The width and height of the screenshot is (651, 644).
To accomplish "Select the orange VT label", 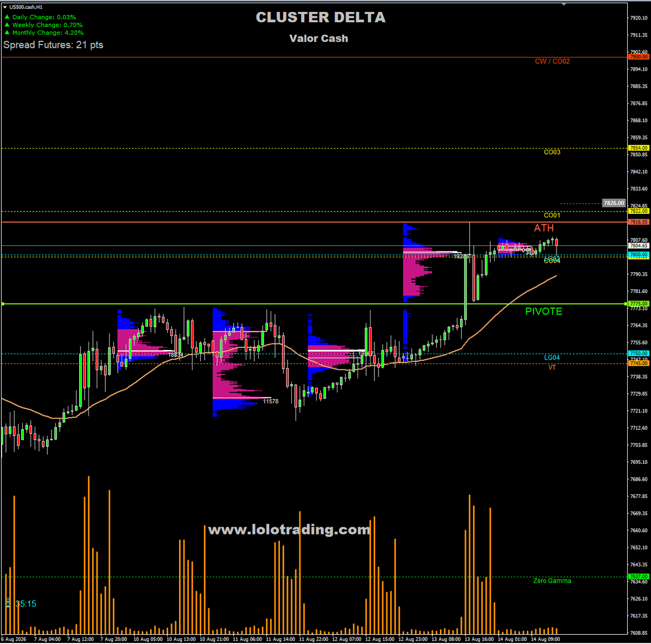I will coord(552,367).
